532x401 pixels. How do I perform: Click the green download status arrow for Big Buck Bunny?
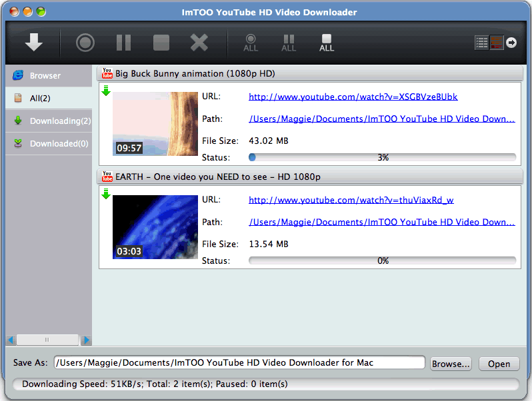106,91
